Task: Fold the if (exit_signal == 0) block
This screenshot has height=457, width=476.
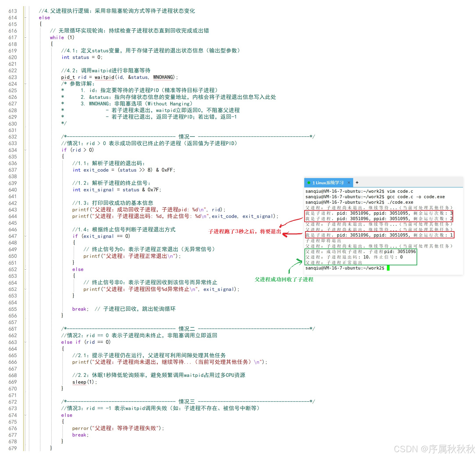Action: tap(25, 236)
